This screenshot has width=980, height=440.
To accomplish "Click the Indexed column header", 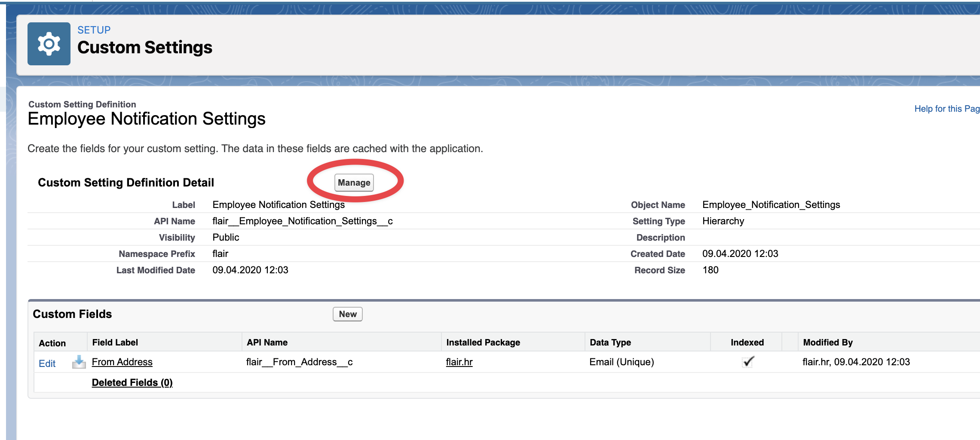I will (x=747, y=342).
